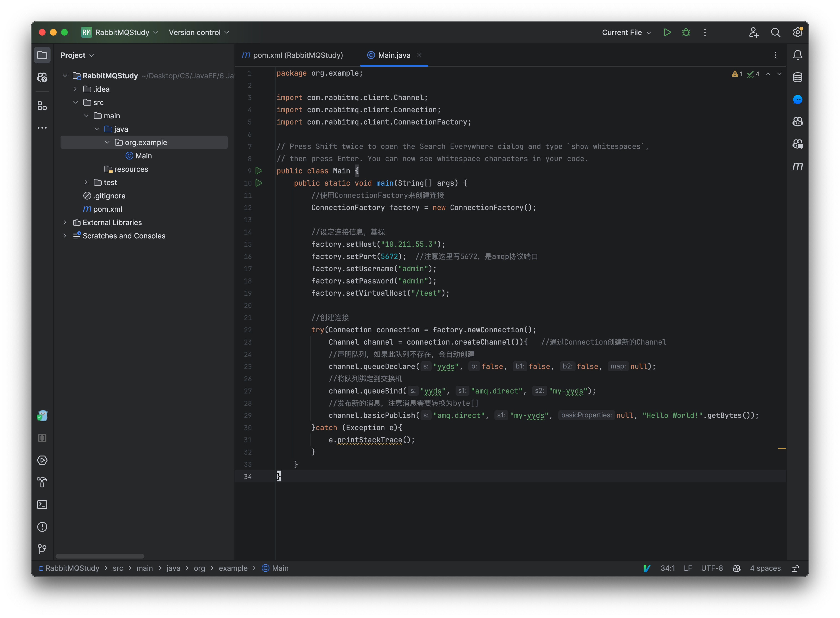The height and width of the screenshot is (618, 840).
Task: Open the Current File run configuration dropdown
Action: click(626, 33)
